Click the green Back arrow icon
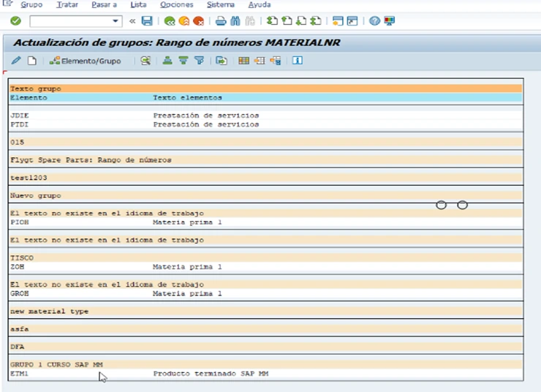541x392 pixels. [x=170, y=21]
